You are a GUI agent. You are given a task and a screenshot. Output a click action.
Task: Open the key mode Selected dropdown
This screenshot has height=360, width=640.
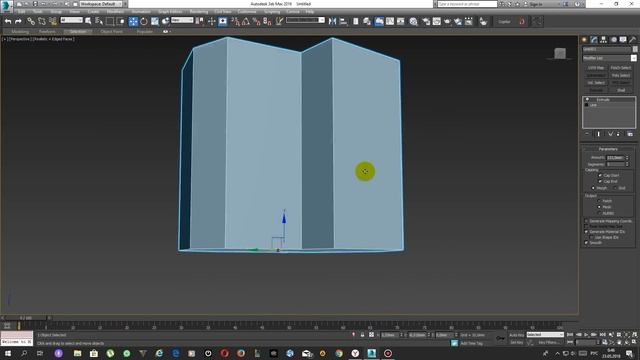tap(545, 335)
